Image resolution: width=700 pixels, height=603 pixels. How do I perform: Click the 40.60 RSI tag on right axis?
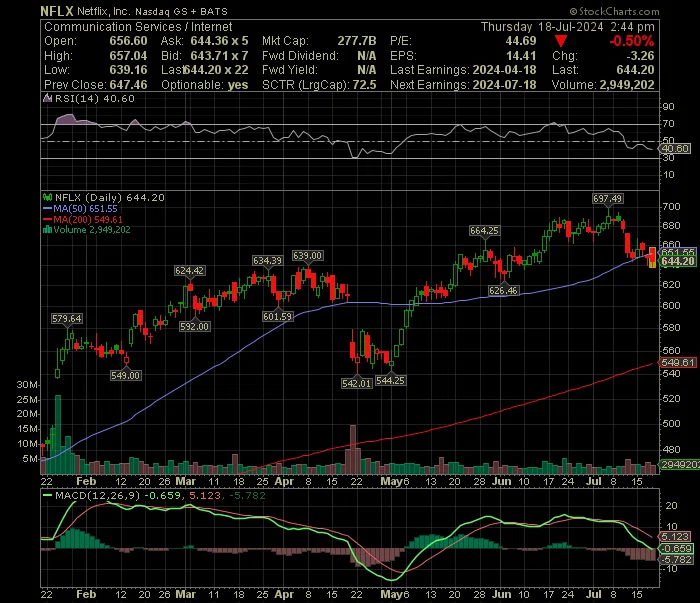pos(675,149)
